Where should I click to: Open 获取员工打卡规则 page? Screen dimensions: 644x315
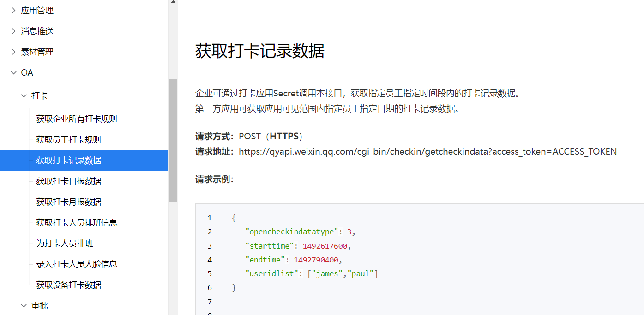tap(68, 139)
